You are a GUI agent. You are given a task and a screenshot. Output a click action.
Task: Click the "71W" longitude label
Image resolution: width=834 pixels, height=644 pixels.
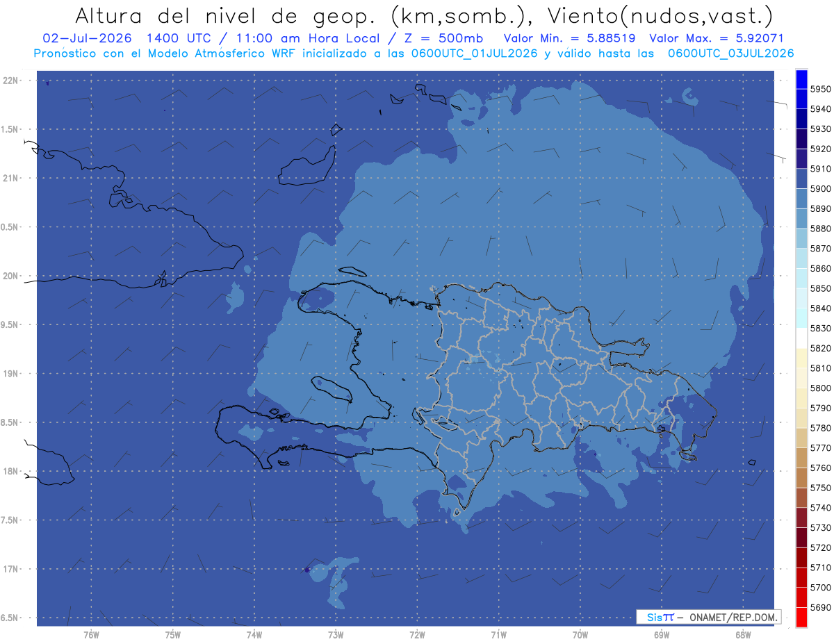[498, 636]
